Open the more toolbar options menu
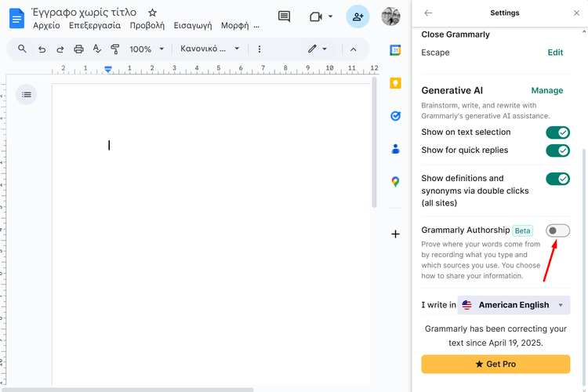588x392 pixels. (x=260, y=49)
